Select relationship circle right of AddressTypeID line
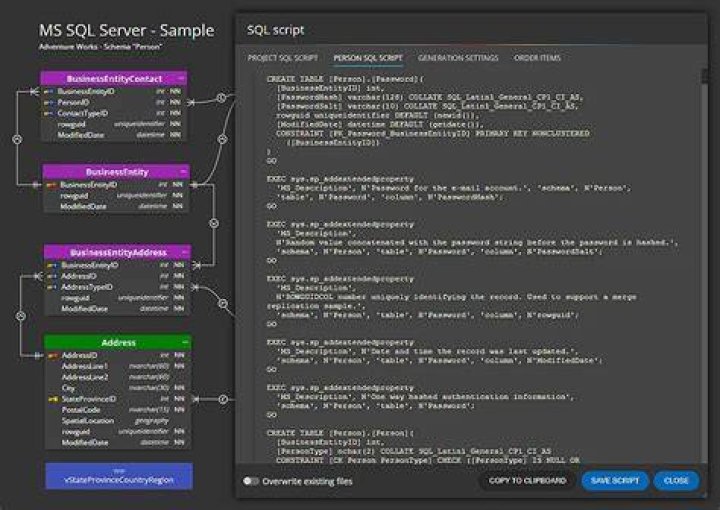 pos(223,303)
